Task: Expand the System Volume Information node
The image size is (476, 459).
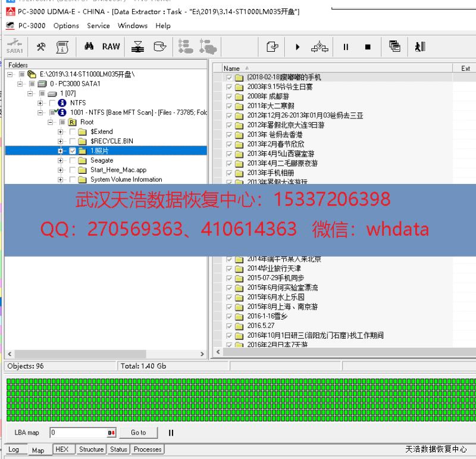Action: click(61, 180)
